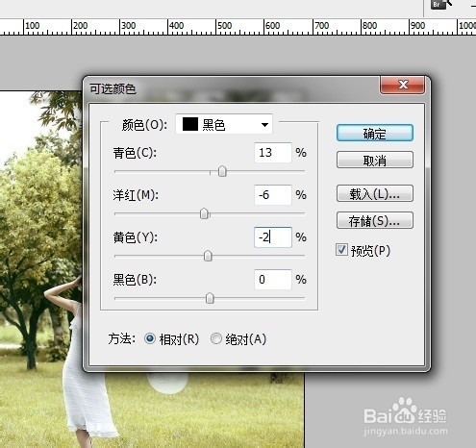The image size is (476, 448).
Task: Focus the 洋红(M) value field showing -6
Action: (x=273, y=195)
